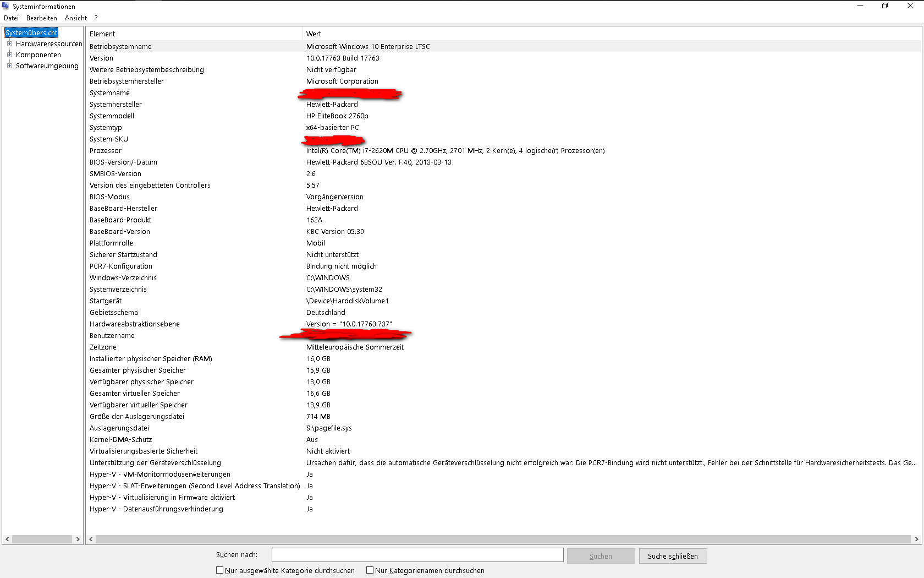This screenshot has height=578, width=924.
Task: Select the Gesamter virtueller Speicher row
Action: pos(503,394)
